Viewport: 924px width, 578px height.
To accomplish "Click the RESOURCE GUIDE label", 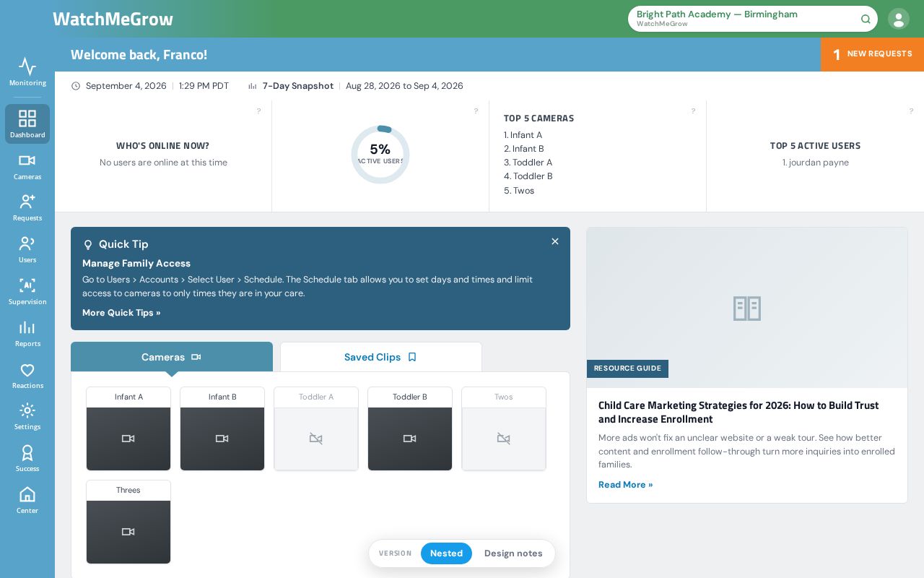I will [x=627, y=368].
